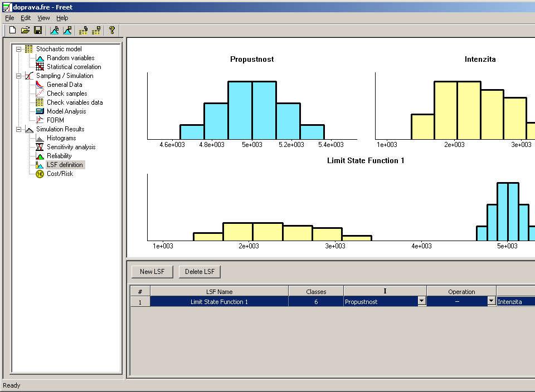Image resolution: width=535 pixels, height=392 pixels.
Task: Open the View menu
Action: (x=43, y=18)
